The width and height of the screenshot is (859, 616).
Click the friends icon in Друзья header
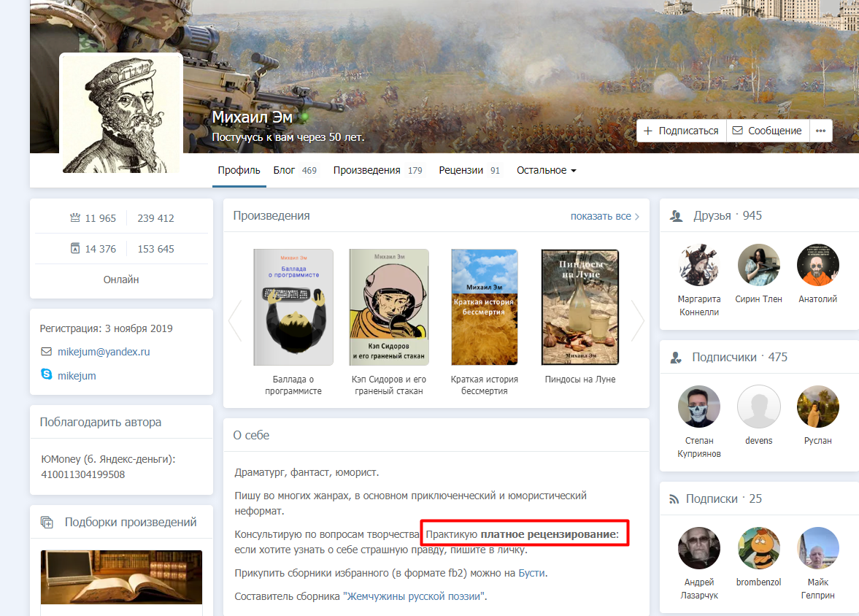click(x=676, y=216)
